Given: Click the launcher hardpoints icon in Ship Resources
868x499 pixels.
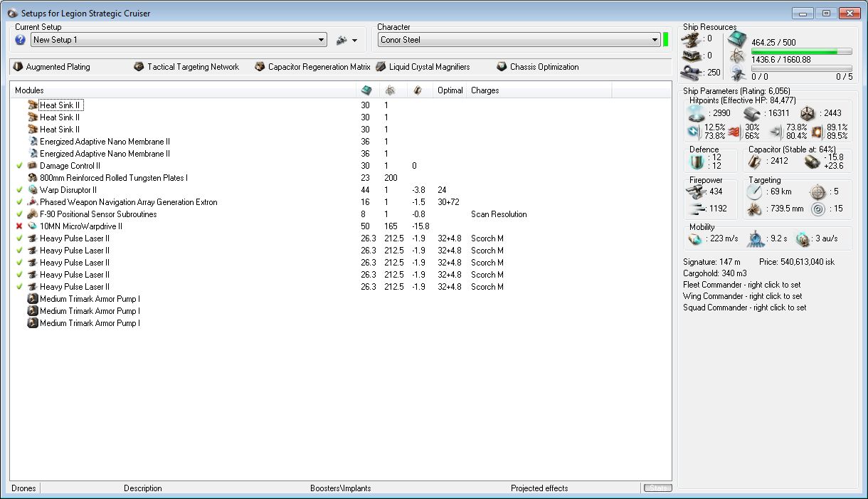Looking at the screenshot, I should (x=691, y=56).
